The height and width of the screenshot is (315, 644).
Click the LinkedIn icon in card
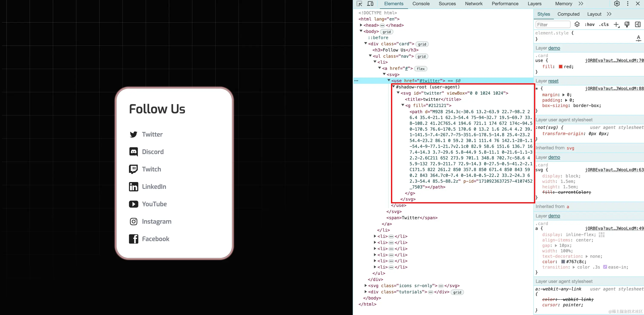134,187
